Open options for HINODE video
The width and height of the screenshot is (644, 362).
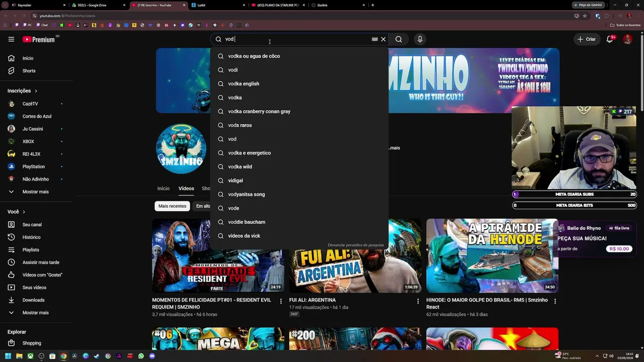(x=555, y=301)
